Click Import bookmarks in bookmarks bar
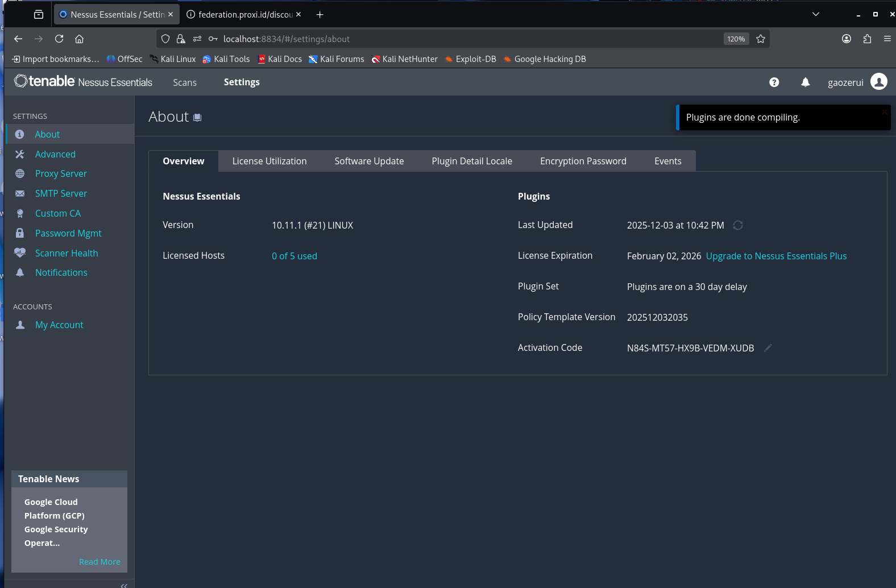 pos(56,59)
